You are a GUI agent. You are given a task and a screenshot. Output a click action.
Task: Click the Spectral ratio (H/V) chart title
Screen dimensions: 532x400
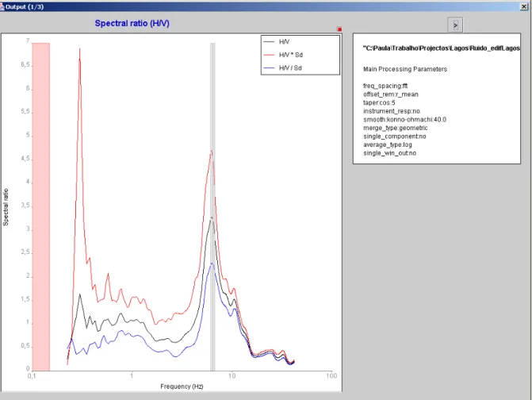[x=132, y=24]
